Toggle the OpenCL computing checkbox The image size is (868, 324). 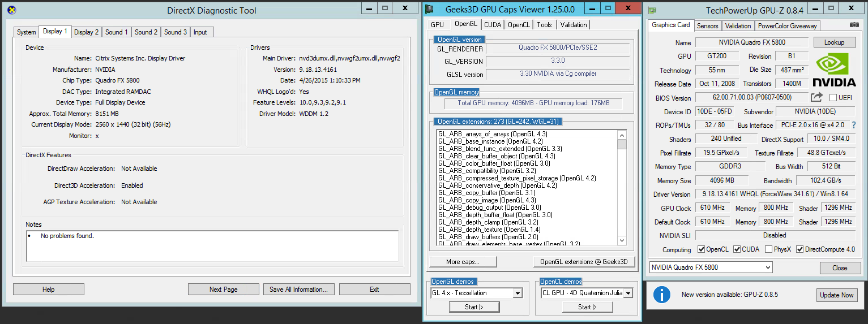pyautogui.click(x=702, y=249)
